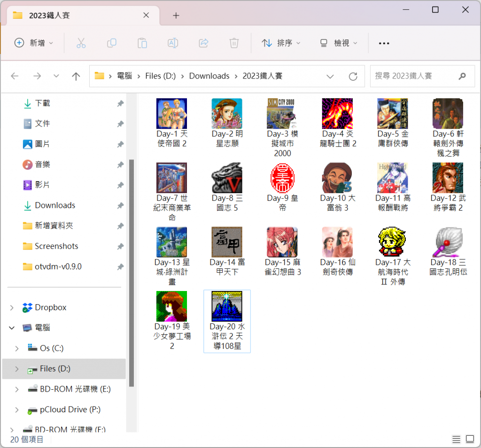Go forward with the right arrow
The width and height of the screenshot is (481, 448).
point(37,76)
